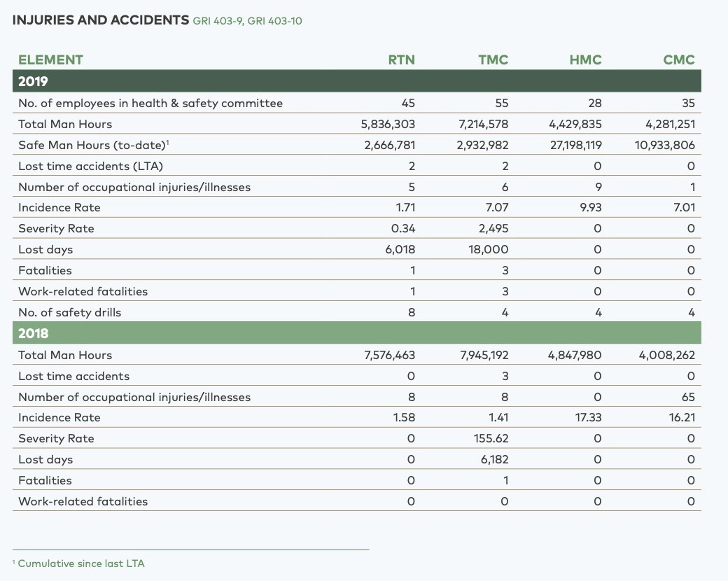Click the value '2,932,982' Safe Man Hours
This screenshot has height=581, width=728.
(482, 145)
